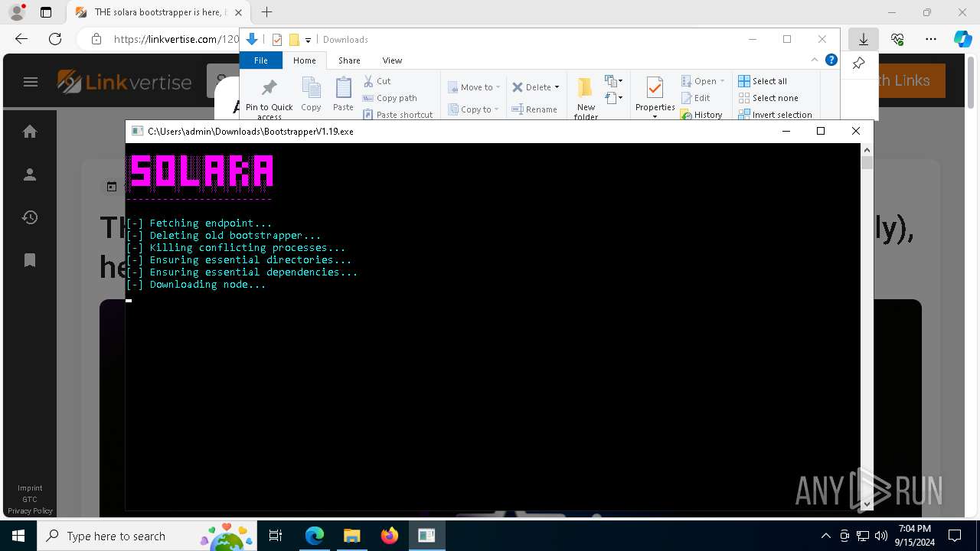Collapse the Explorer ribbon with the chevron
Screen dimensions: 980x551
815,60
